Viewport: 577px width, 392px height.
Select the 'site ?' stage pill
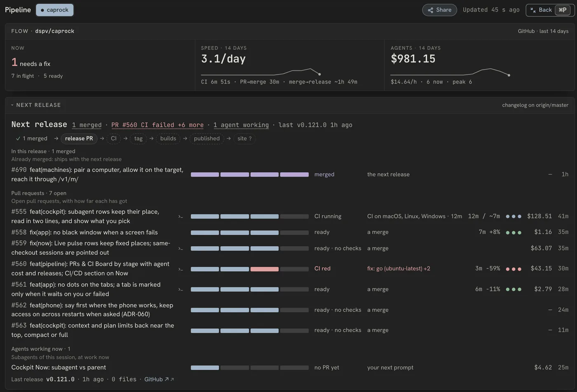tap(245, 139)
